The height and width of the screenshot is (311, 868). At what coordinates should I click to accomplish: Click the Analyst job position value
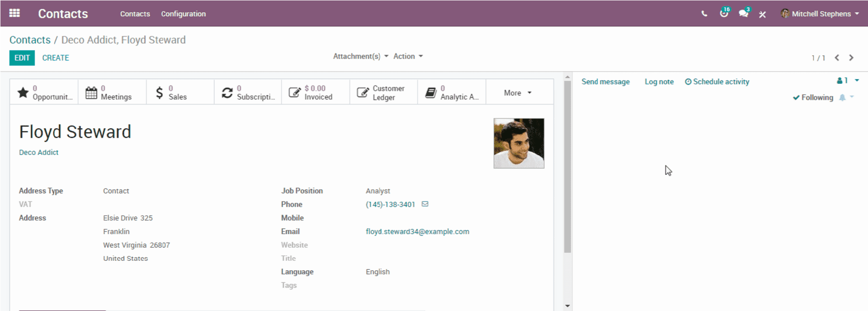378,191
